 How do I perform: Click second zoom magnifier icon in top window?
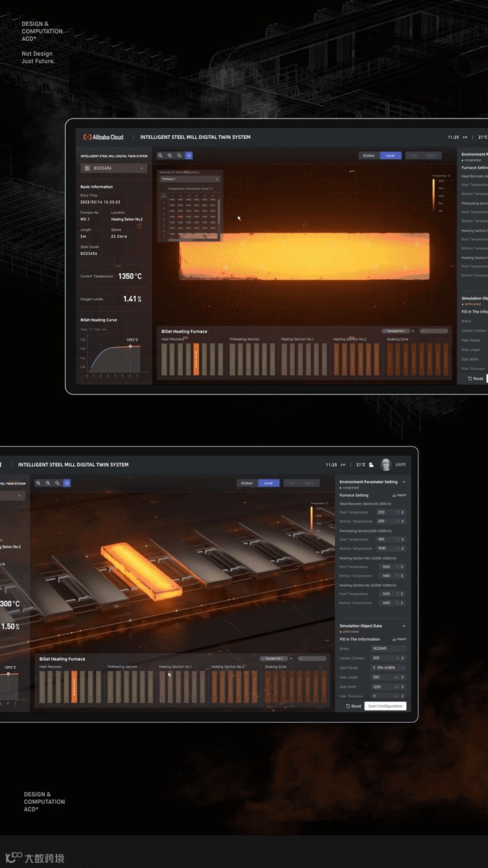170,156
